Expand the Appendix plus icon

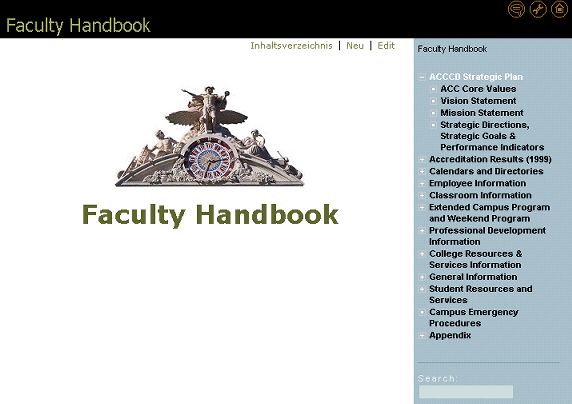(x=422, y=335)
